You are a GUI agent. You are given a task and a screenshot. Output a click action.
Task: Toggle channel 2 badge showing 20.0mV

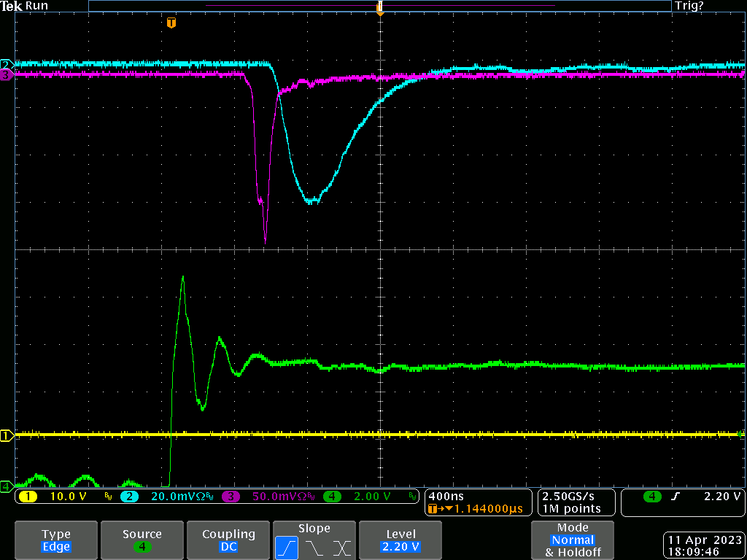coord(128,497)
